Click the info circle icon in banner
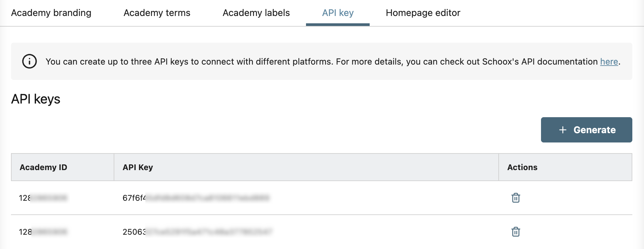Image resolution: width=644 pixels, height=249 pixels. (x=29, y=62)
